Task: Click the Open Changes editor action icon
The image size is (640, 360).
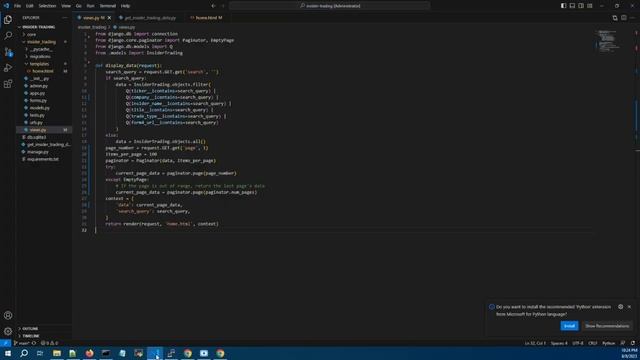Action: coord(615,18)
